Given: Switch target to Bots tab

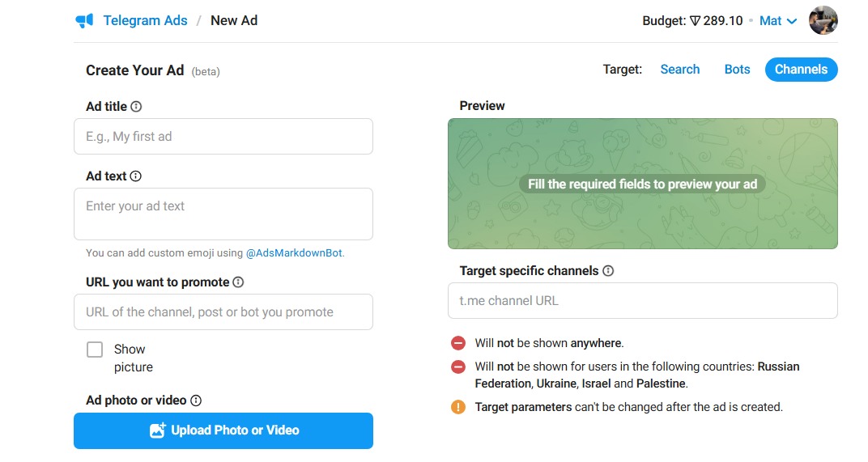Looking at the screenshot, I should click(x=737, y=70).
